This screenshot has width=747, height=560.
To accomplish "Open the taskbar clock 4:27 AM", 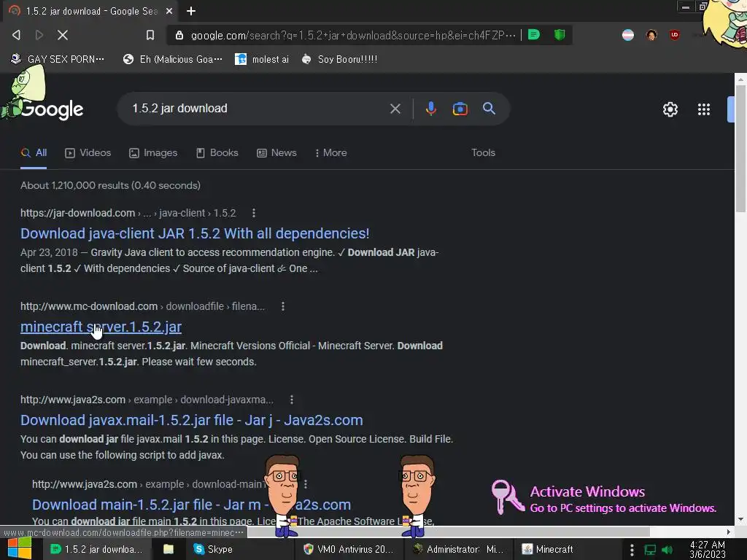I will (707, 550).
